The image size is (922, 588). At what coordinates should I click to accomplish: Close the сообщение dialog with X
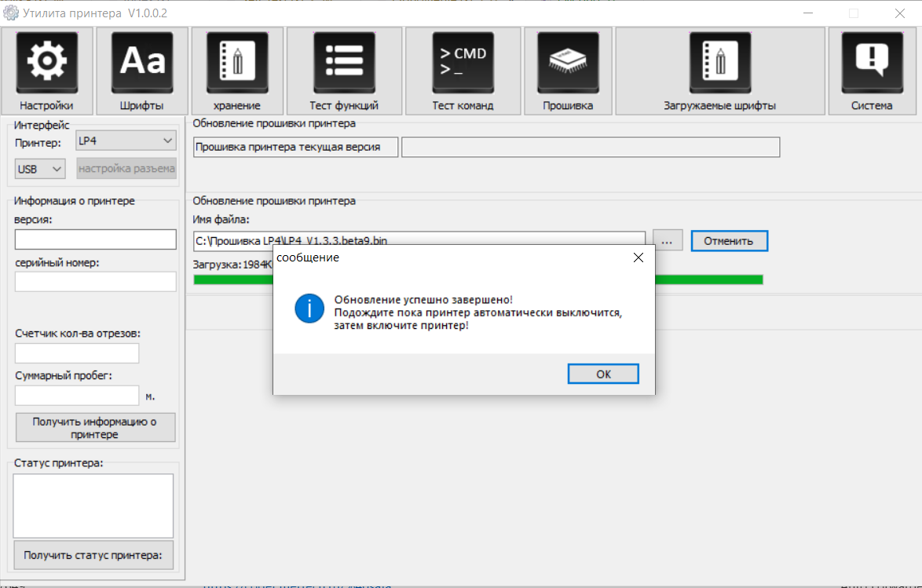(638, 257)
